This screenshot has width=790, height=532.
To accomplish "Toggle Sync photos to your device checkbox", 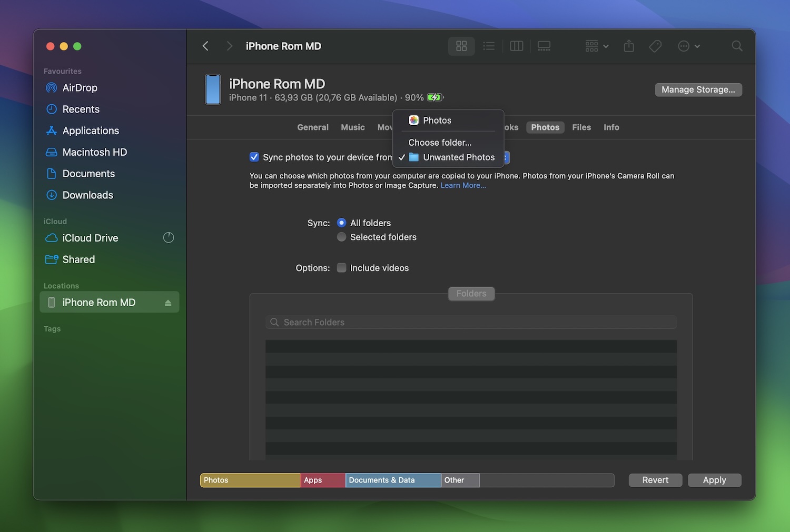I will click(254, 157).
